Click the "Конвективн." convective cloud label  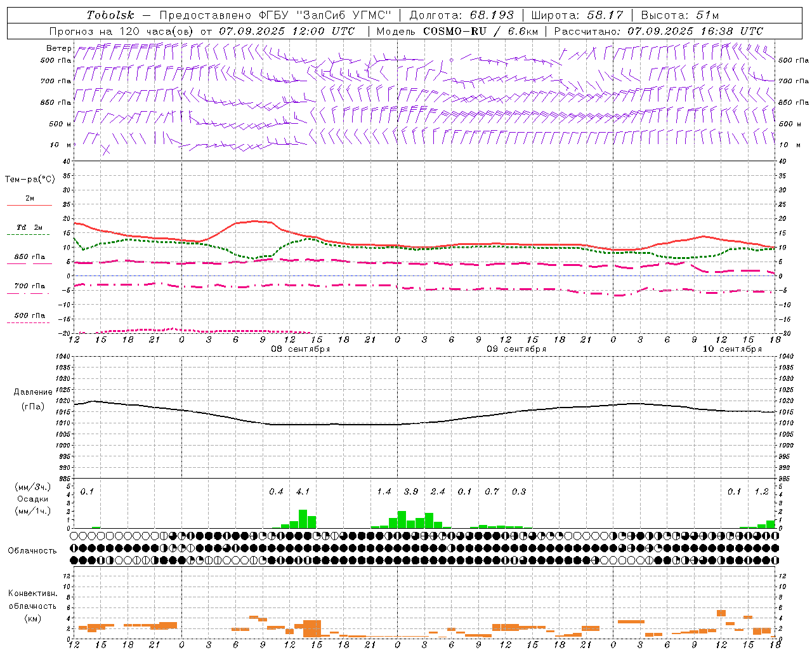[32, 594]
